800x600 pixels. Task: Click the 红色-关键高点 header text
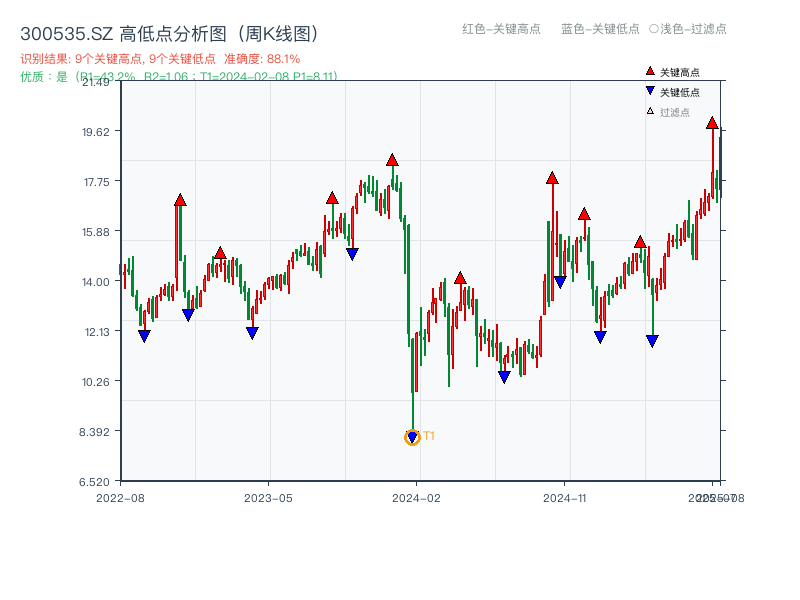coord(501,29)
